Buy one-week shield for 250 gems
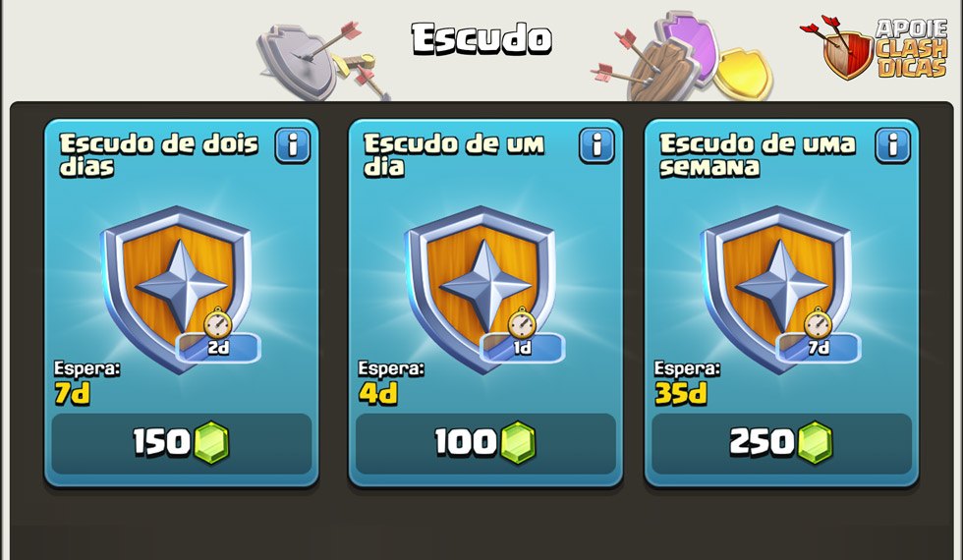Image resolution: width=963 pixels, height=560 pixels. pos(781,443)
